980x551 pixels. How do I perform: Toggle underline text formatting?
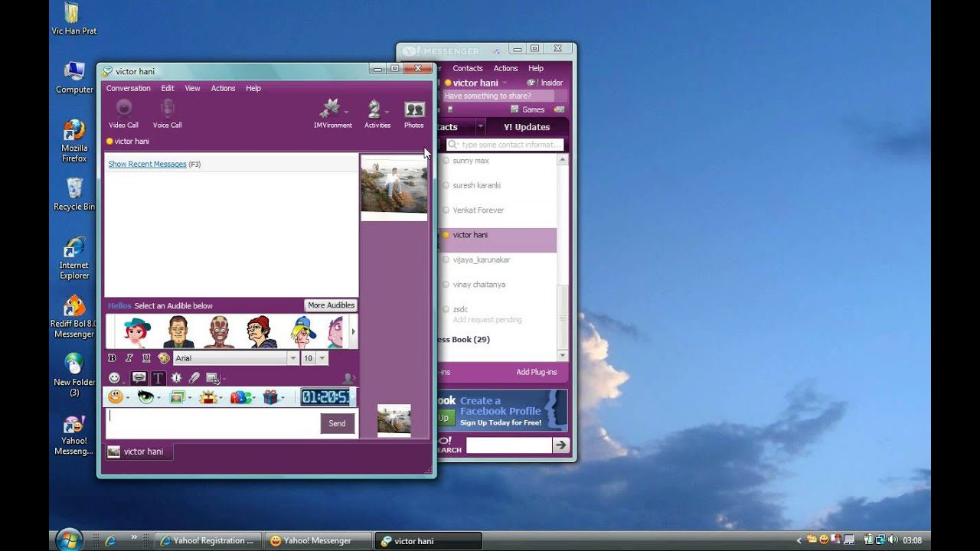(145, 358)
